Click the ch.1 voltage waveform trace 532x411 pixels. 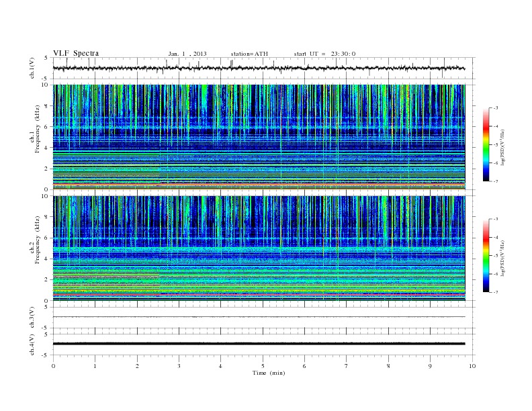259,68
